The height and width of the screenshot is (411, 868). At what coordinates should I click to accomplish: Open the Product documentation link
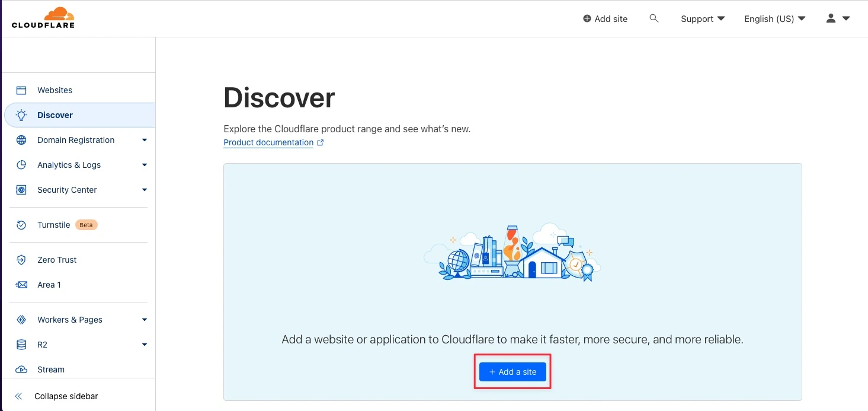click(x=268, y=142)
